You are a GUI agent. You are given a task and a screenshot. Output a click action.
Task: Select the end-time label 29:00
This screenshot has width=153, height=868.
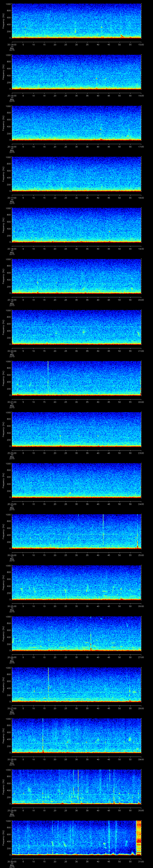click(x=141, y=760)
